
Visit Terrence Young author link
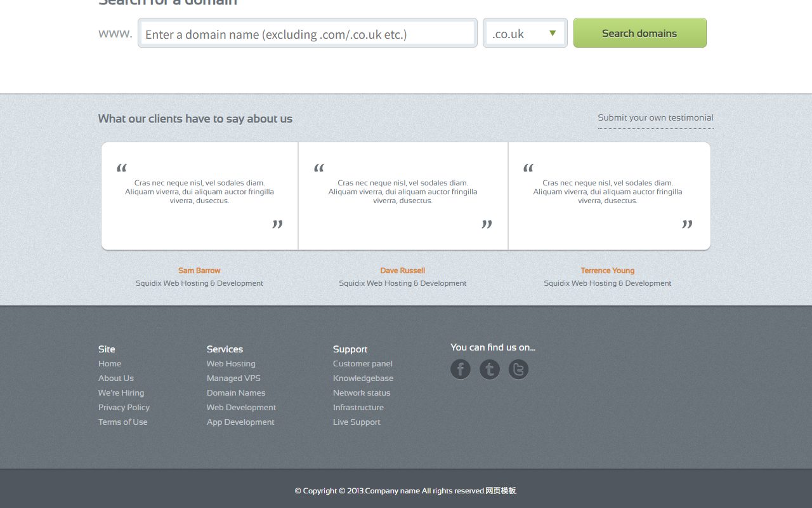click(x=608, y=271)
